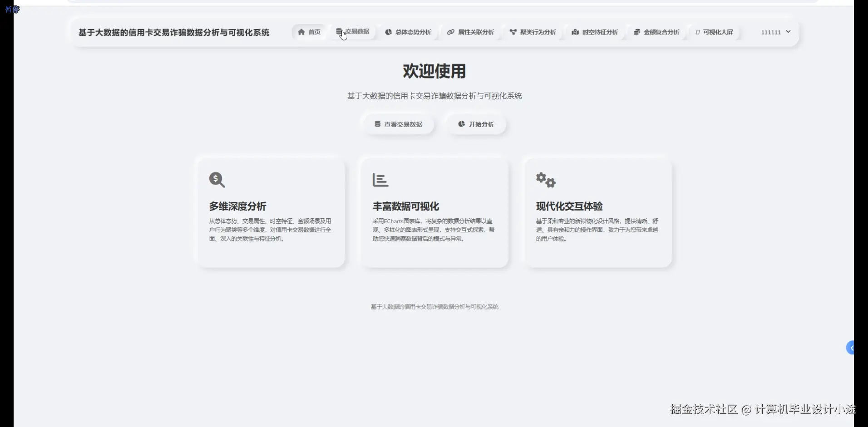This screenshot has height=427, width=868.
Task: Click the magnifier-dollar icon above 多维深度分析
Action: coord(216,180)
